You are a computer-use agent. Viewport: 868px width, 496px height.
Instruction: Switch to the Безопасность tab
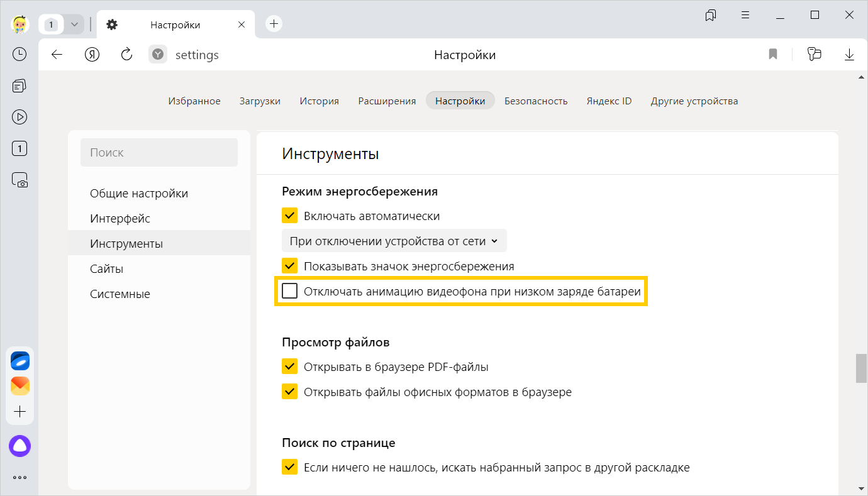536,101
